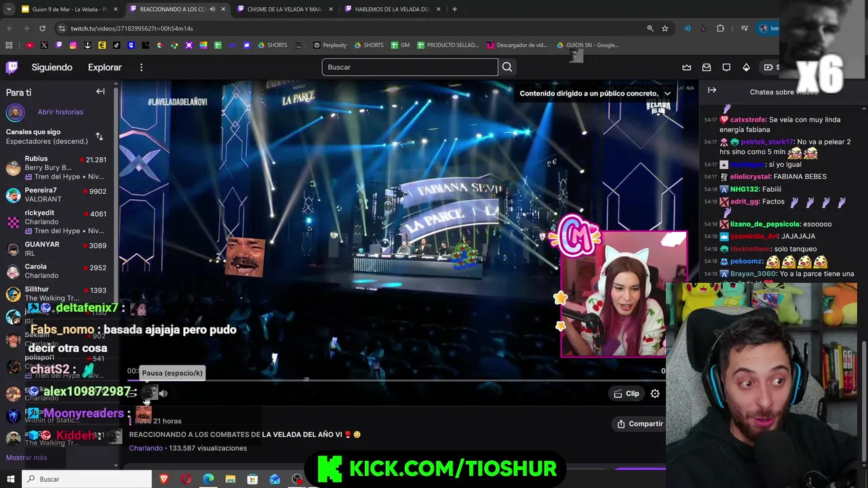Open Twitch home via purple logo
Screen dimensions: 868x488
(x=12, y=67)
